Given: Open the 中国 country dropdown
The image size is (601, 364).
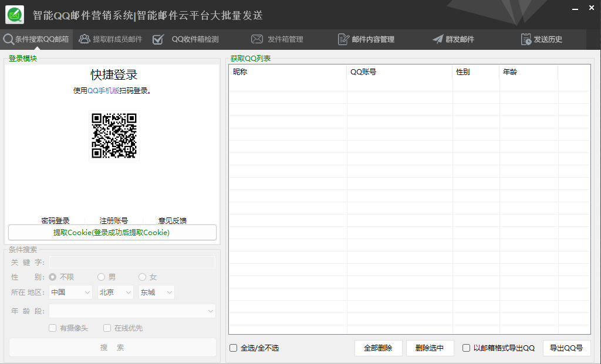Looking at the screenshot, I should tap(70, 292).
